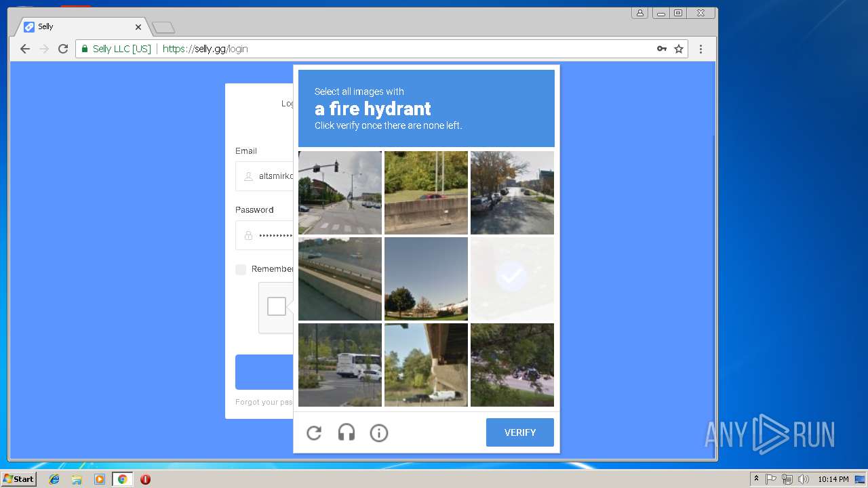Open the Action Center flag icon

[x=771, y=479]
